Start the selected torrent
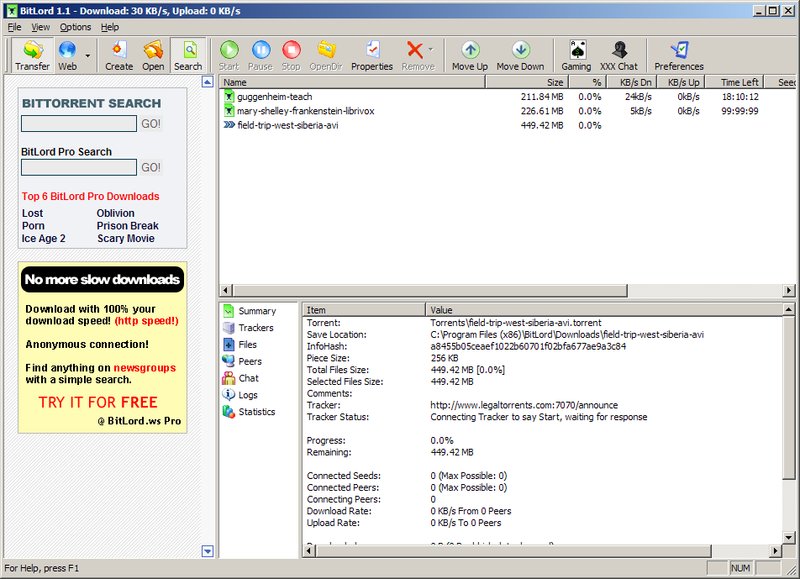This screenshot has height=579, width=800. tap(229, 55)
